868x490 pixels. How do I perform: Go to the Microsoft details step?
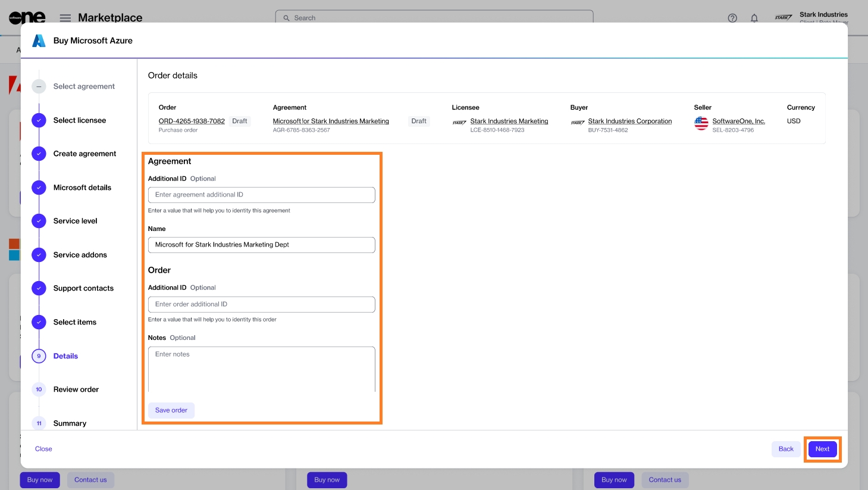(x=82, y=188)
